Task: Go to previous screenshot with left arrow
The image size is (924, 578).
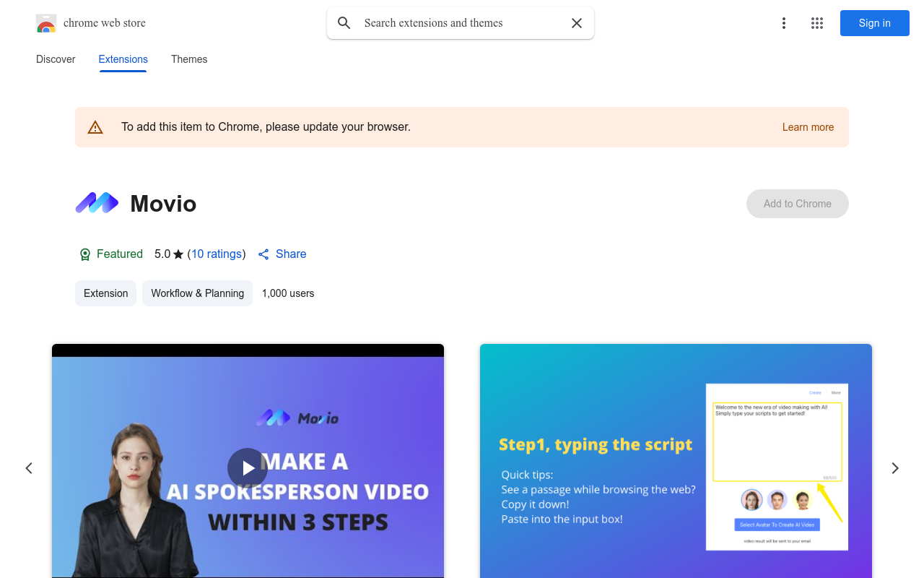Action: [29, 468]
